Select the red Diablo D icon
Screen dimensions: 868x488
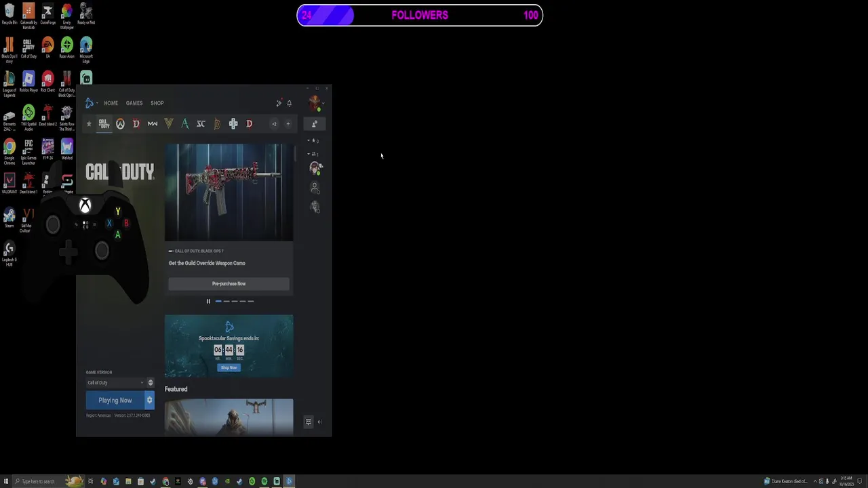pos(249,124)
